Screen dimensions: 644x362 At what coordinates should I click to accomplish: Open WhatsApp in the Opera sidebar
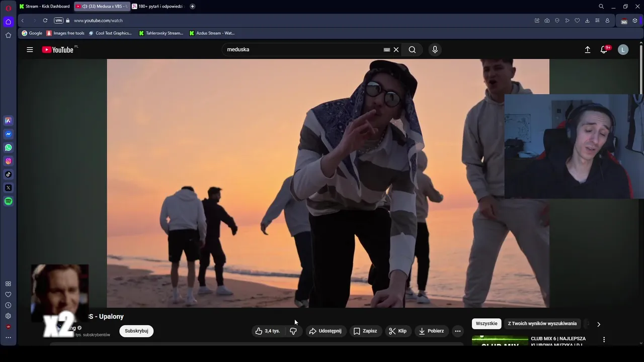(8, 148)
